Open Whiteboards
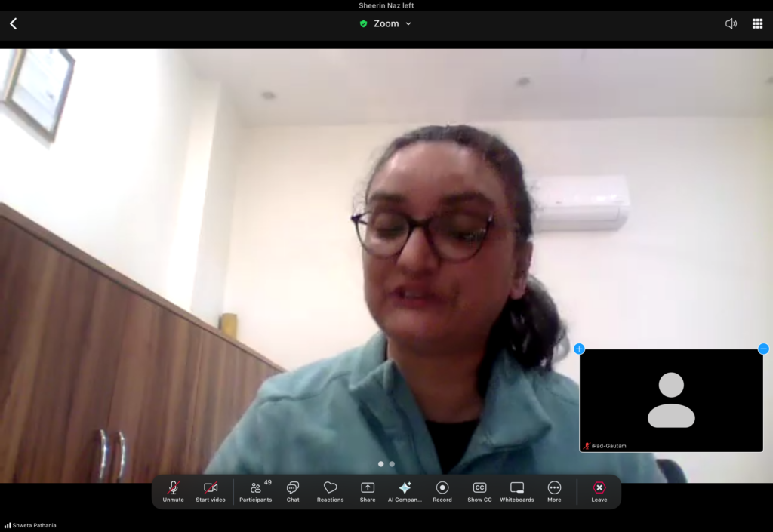Viewport: 773px width, 532px height. coord(517,491)
